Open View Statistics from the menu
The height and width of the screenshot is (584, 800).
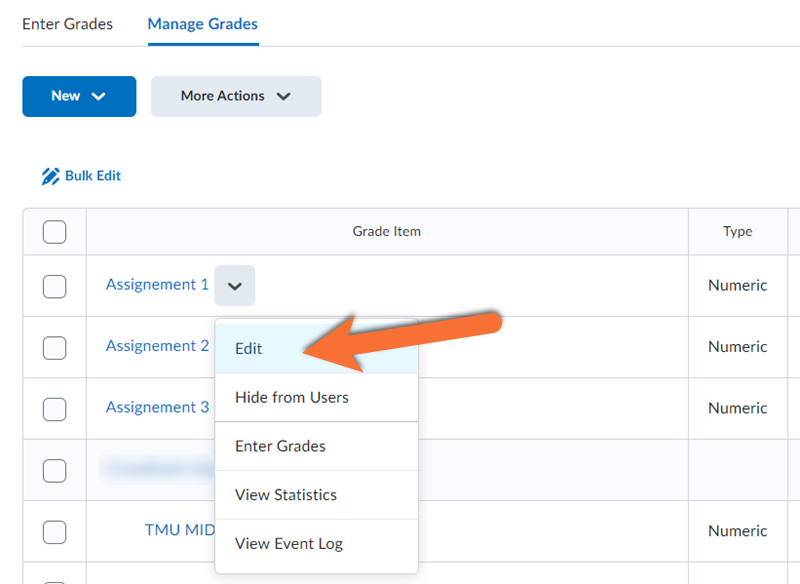coord(285,495)
